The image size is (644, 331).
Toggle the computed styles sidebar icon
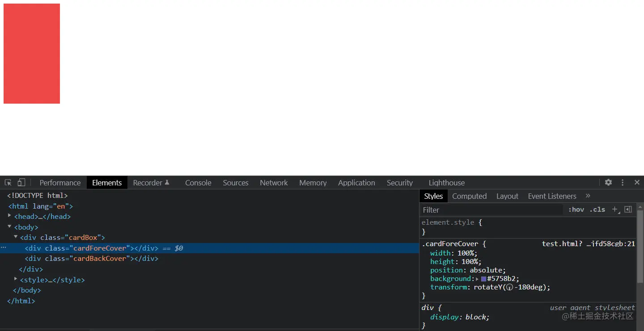tap(628, 209)
